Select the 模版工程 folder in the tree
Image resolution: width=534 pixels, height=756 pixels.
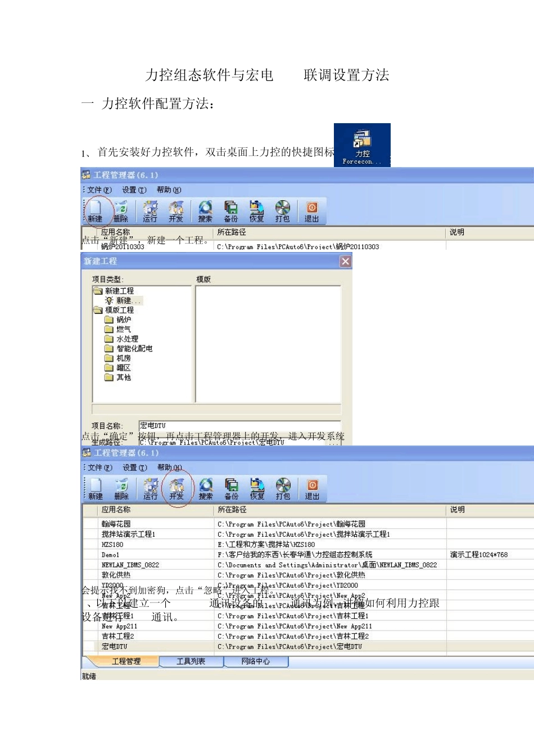coord(114,310)
